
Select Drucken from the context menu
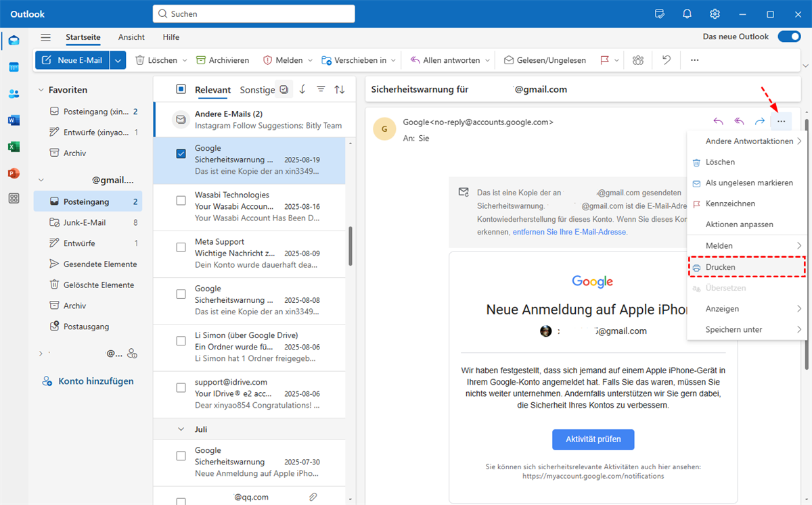pyautogui.click(x=720, y=267)
